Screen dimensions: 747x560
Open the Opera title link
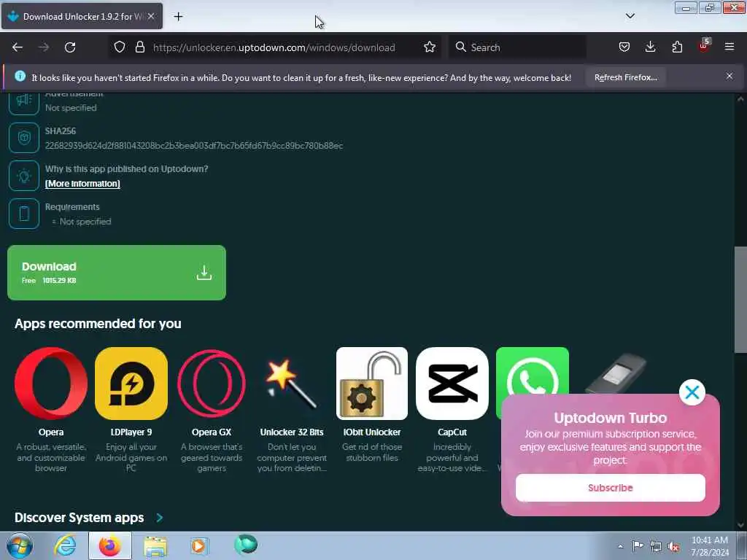[51, 432]
